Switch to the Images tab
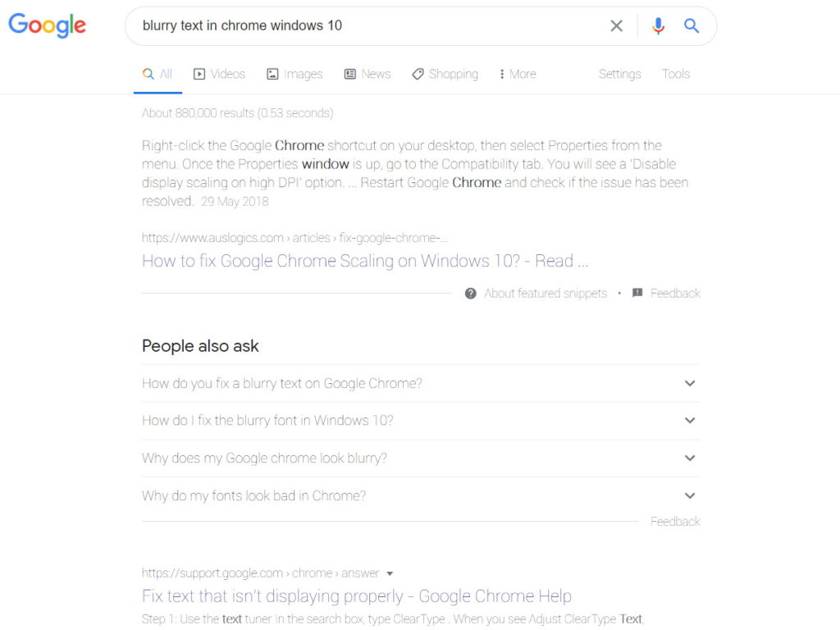 pyautogui.click(x=294, y=74)
